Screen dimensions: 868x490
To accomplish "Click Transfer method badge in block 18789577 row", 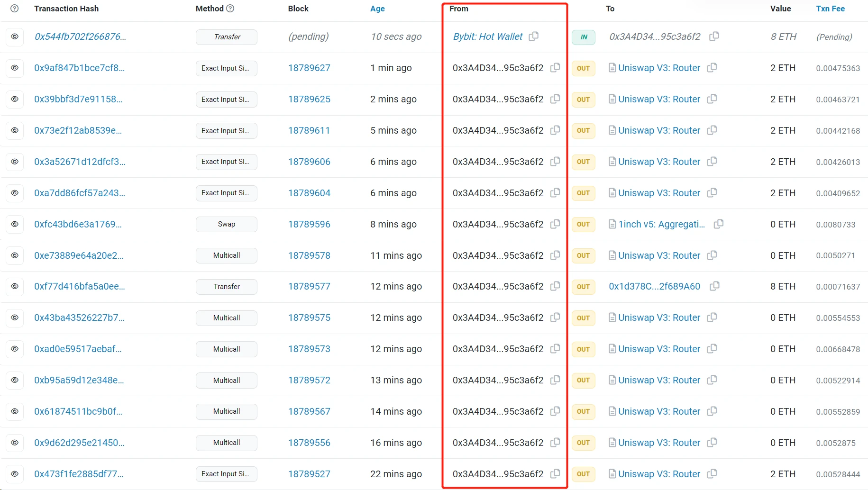I will [226, 287].
